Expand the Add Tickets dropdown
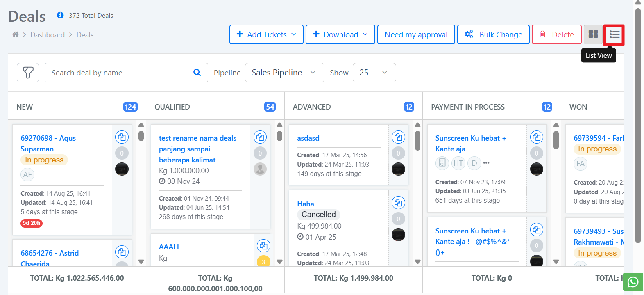This screenshot has height=295, width=644. [x=266, y=34]
